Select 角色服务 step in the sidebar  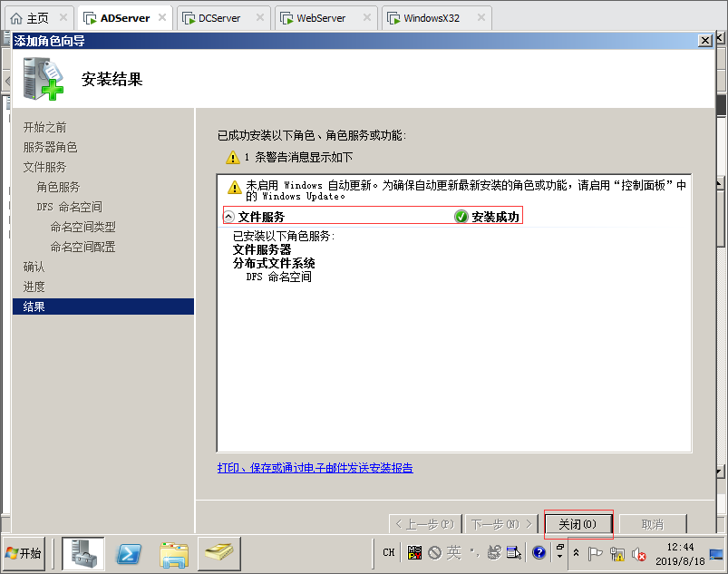(x=58, y=187)
